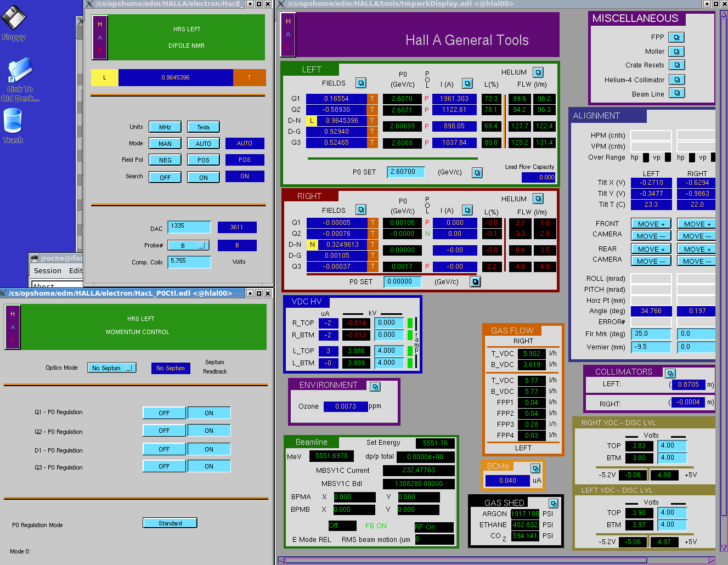Click RIGHT P0 SET field 0.00000
This screenshot has height=565, width=728.
click(x=403, y=281)
